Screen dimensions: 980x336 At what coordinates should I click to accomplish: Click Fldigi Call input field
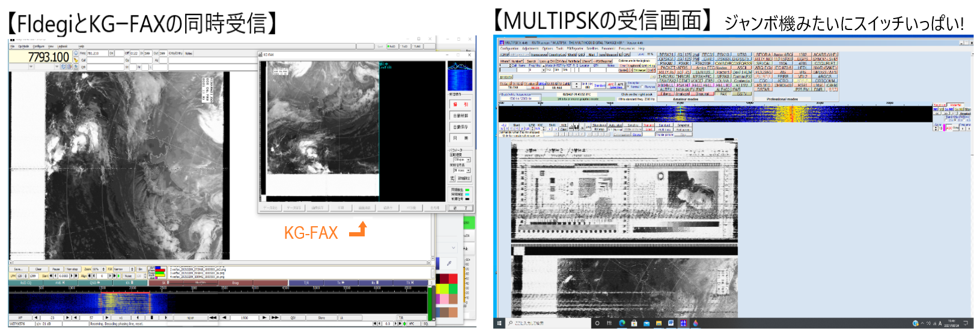[105, 60]
